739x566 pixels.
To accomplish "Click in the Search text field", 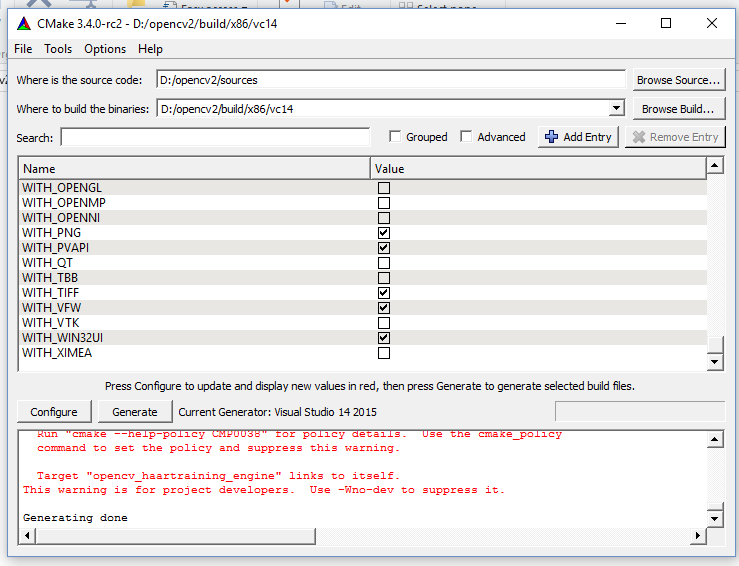I will click(215, 138).
